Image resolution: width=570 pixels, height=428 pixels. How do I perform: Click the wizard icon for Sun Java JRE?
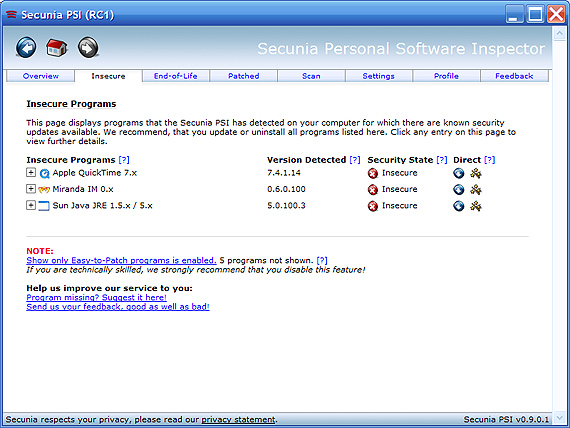475,206
